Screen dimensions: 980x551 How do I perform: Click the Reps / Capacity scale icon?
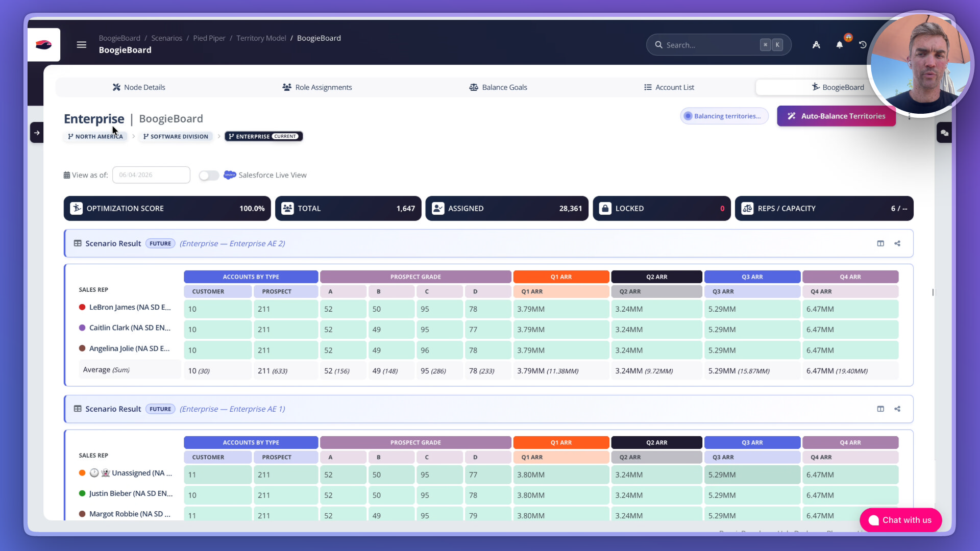747,208
